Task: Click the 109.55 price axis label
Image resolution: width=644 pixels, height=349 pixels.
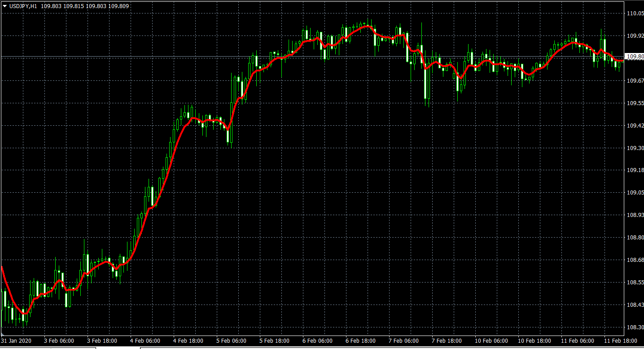Action: [635, 103]
